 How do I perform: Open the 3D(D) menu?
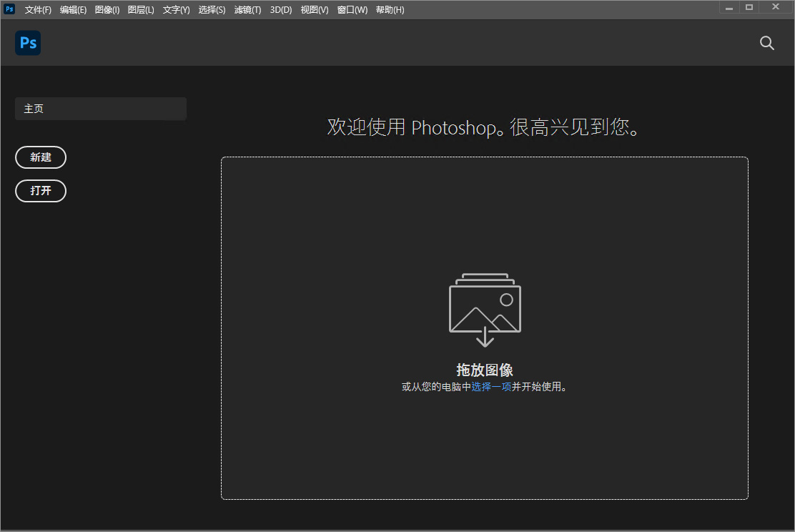coord(281,9)
